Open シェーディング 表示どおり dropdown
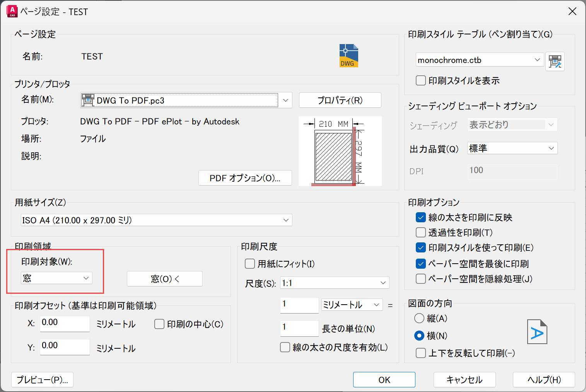This screenshot has width=586, height=392. point(513,124)
